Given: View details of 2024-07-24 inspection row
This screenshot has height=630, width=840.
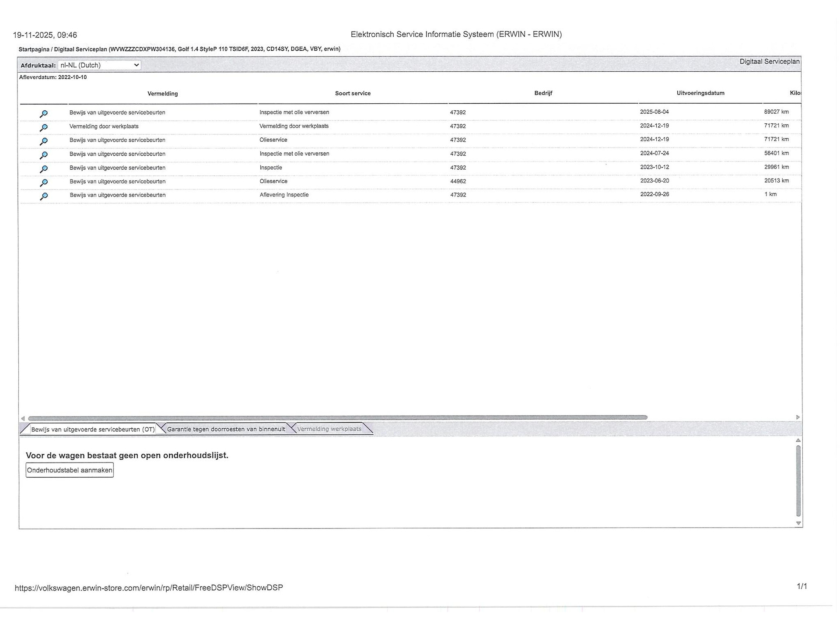Looking at the screenshot, I should click(44, 155).
